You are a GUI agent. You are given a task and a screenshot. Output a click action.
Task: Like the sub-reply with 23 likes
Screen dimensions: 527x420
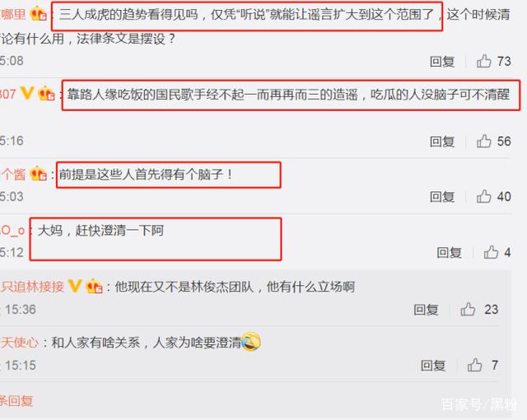[468, 309]
